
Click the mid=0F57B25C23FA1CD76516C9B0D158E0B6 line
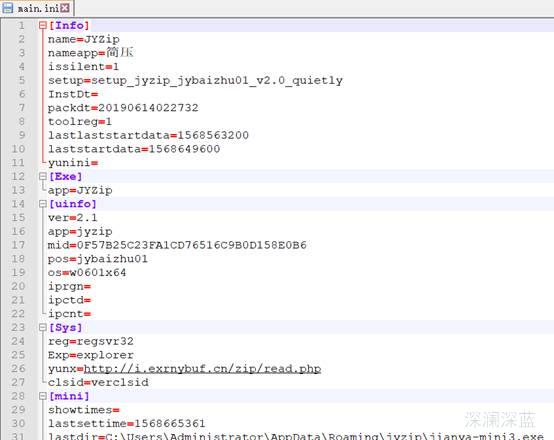click(x=177, y=245)
